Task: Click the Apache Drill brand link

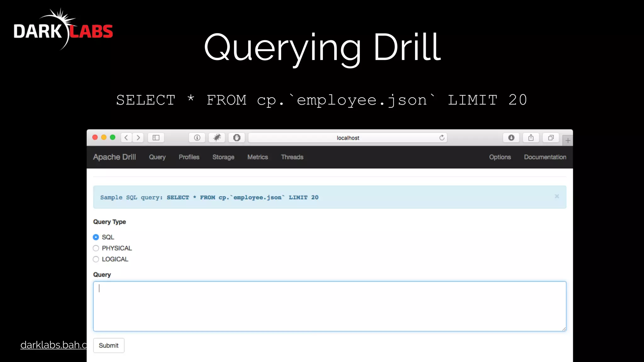Action: (x=114, y=157)
